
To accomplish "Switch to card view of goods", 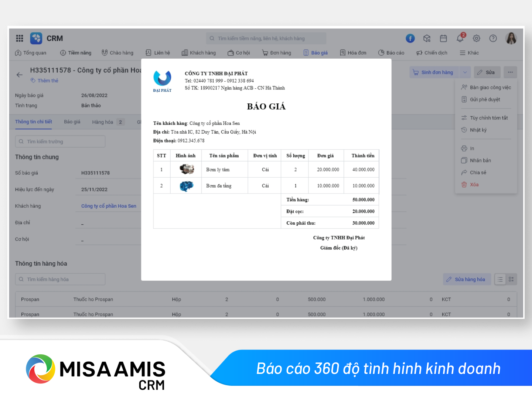I will click(x=511, y=279).
